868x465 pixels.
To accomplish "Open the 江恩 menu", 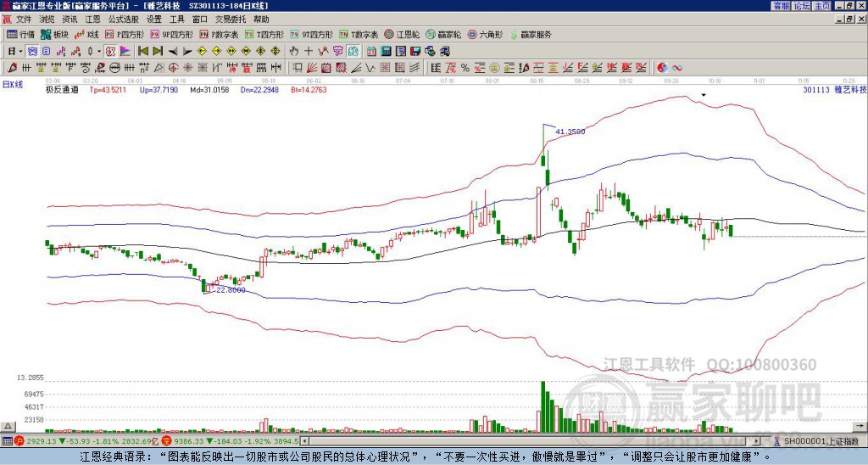I will (92, 20).
